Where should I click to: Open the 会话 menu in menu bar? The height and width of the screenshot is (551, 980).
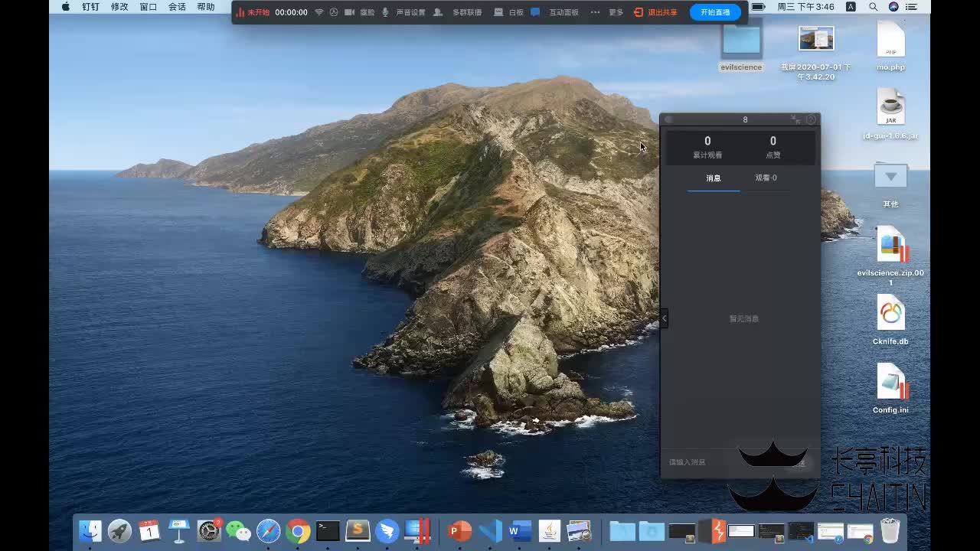[177, 7]
